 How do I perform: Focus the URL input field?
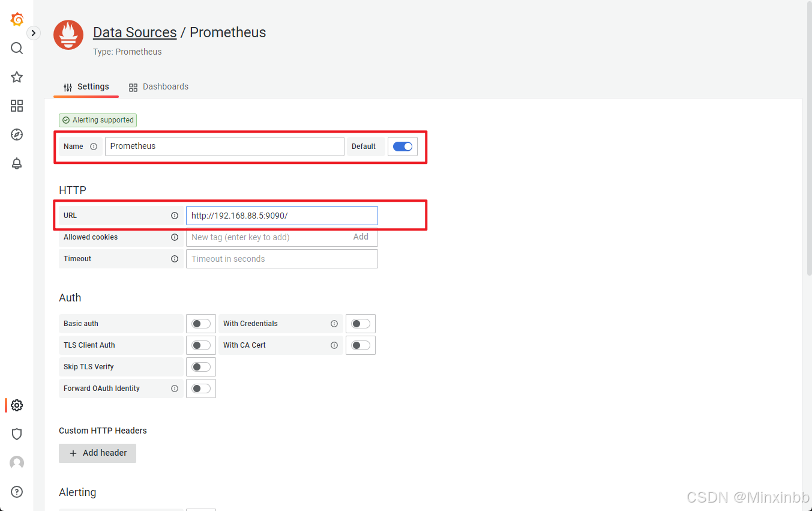(x=282, y=216)
